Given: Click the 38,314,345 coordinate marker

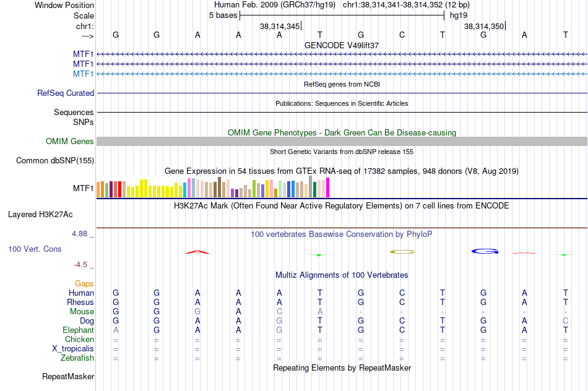Looking at the screenshot, I should [280, 26].
